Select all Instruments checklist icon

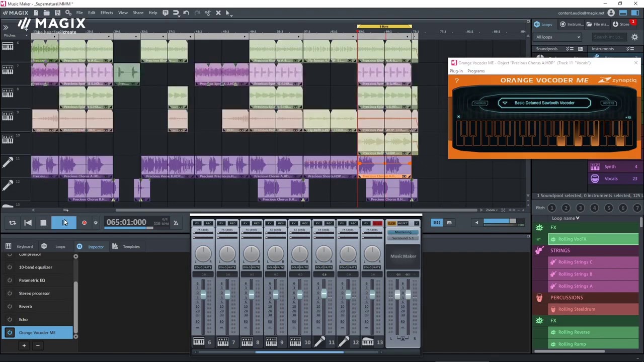[x=630, y=49]
